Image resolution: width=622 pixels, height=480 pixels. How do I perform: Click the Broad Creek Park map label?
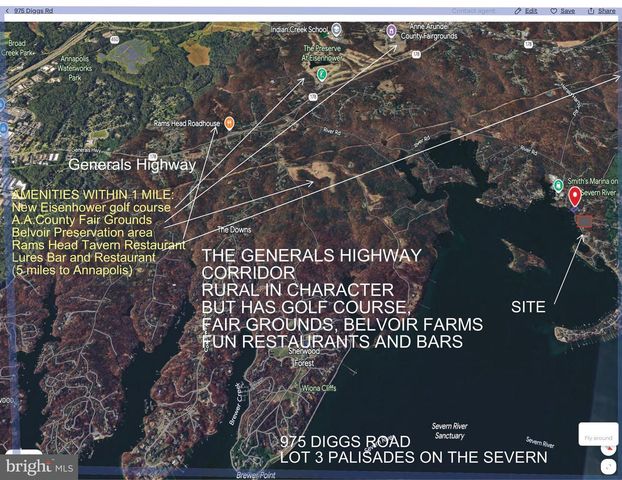click(x=17, y=48)
